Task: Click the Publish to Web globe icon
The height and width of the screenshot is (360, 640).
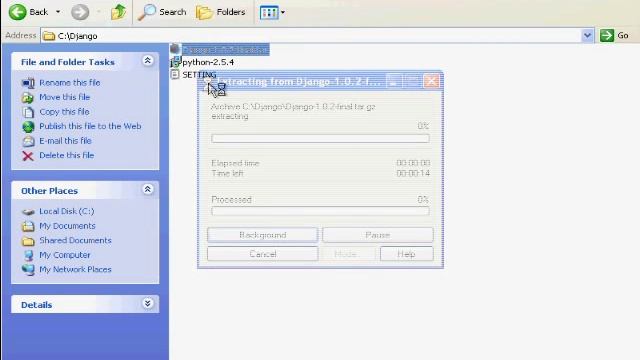Action: click(28, 127)
